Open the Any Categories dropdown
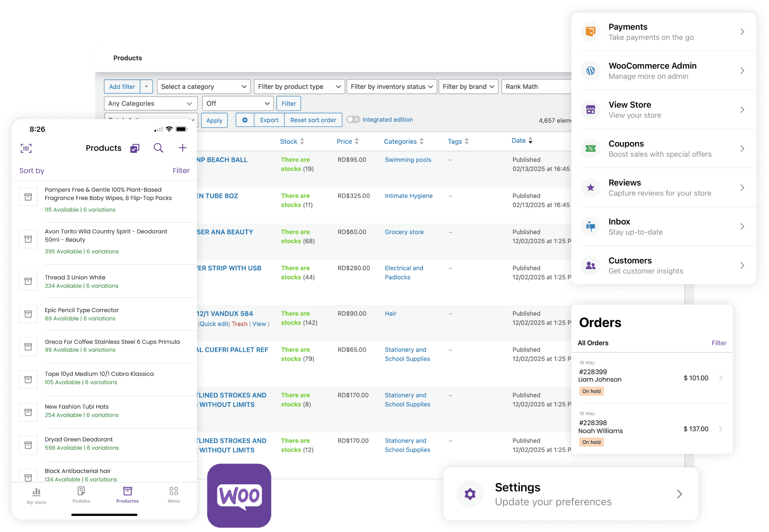 point(151,103)
